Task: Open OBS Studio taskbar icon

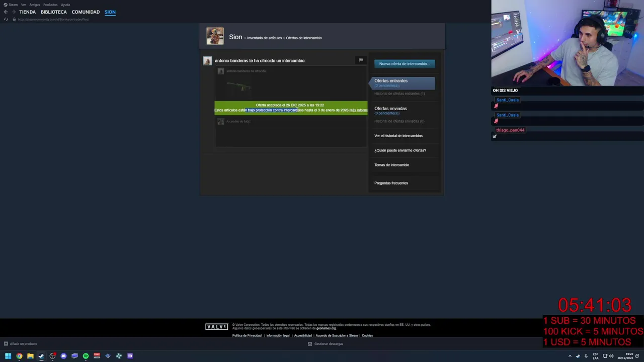Action: 52,356
